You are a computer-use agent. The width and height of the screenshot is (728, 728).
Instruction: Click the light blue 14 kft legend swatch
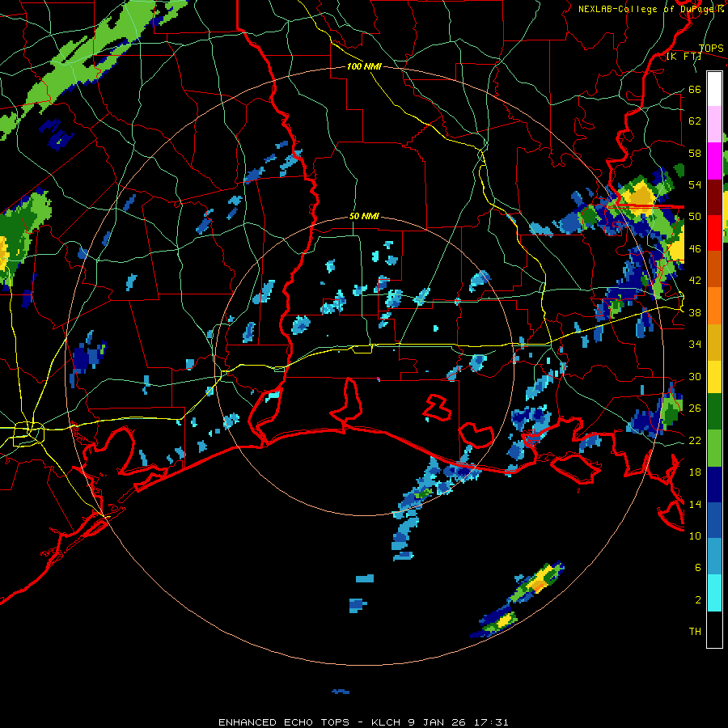pos(714,557)
